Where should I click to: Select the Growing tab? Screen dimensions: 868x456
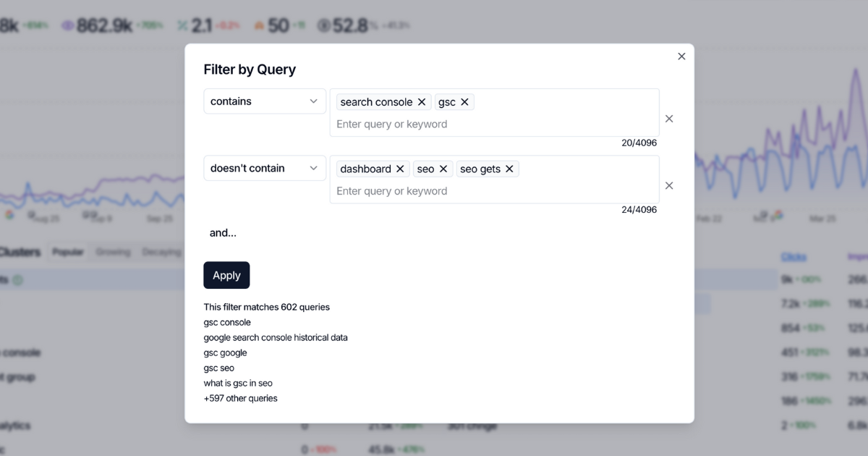[x=113, y=252]
